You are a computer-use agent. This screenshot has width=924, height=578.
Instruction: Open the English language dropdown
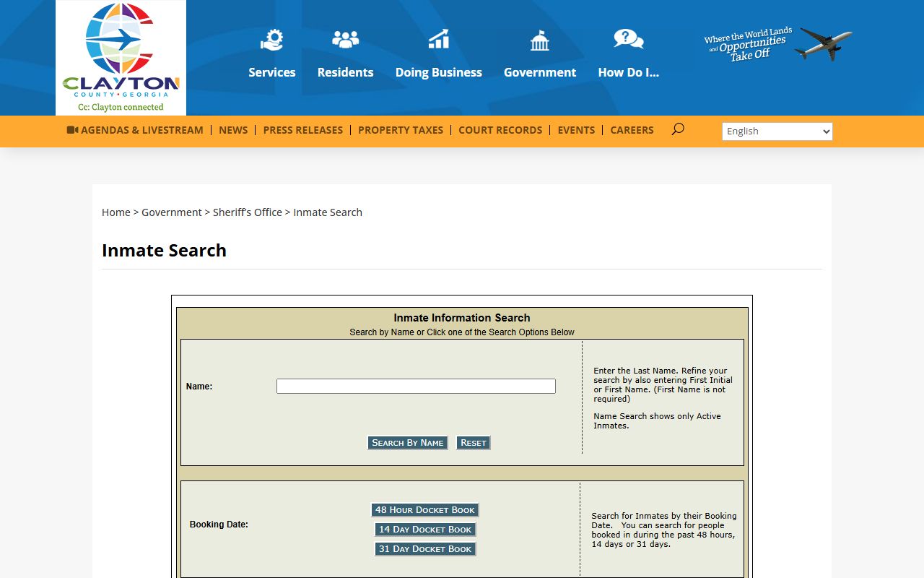click(x=777, y=131)
